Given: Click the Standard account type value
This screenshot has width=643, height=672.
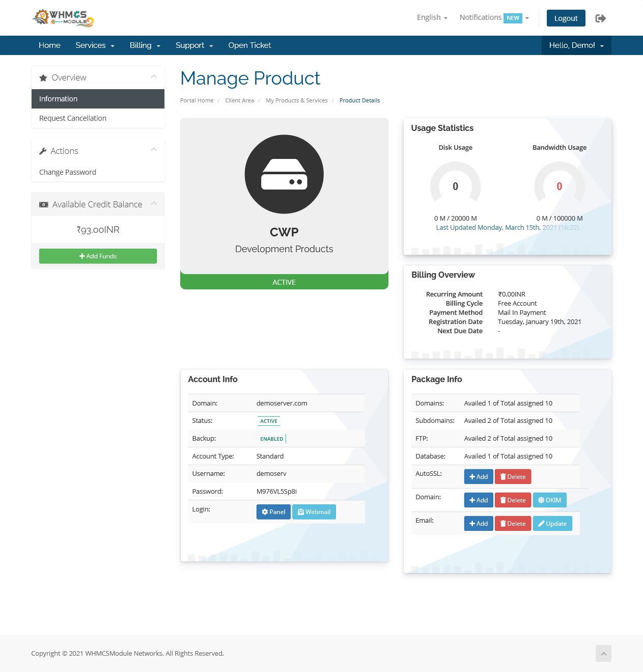Looking at the screenshot, I should pos(270,456).
